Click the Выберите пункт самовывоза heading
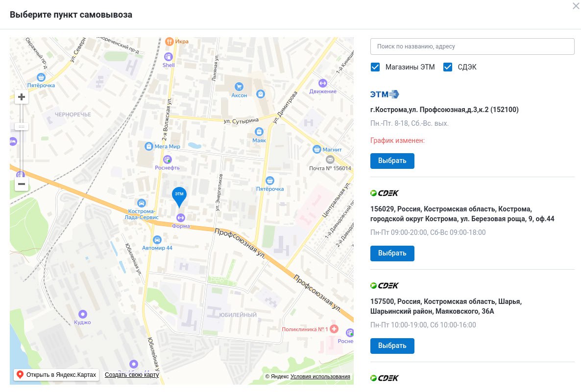This screenshot has height=392, width=581. 71,15
